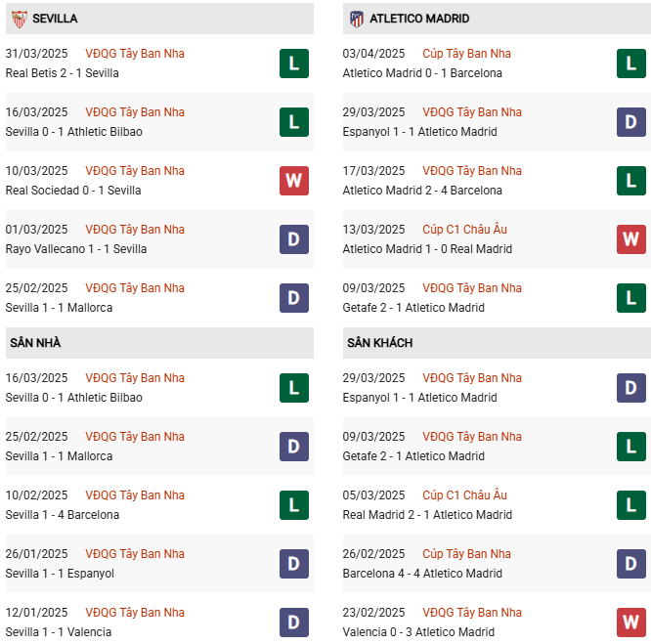
Task: Select the SEVILLA team header
Action: [55, 19]
